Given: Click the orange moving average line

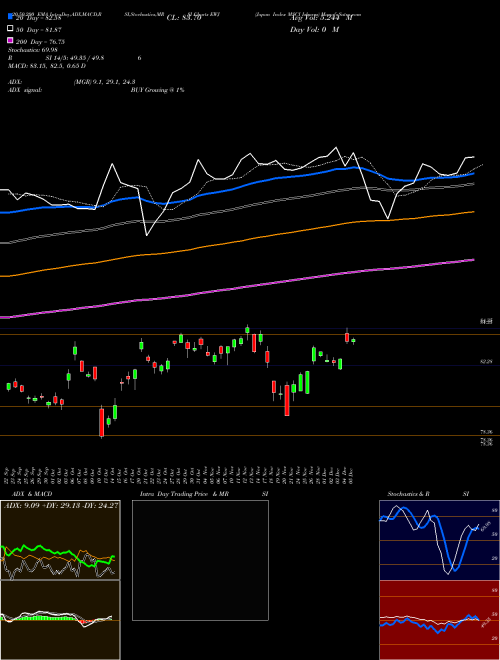Looking at the screenshot, I should pyautogui.click(x=237, y=241).
